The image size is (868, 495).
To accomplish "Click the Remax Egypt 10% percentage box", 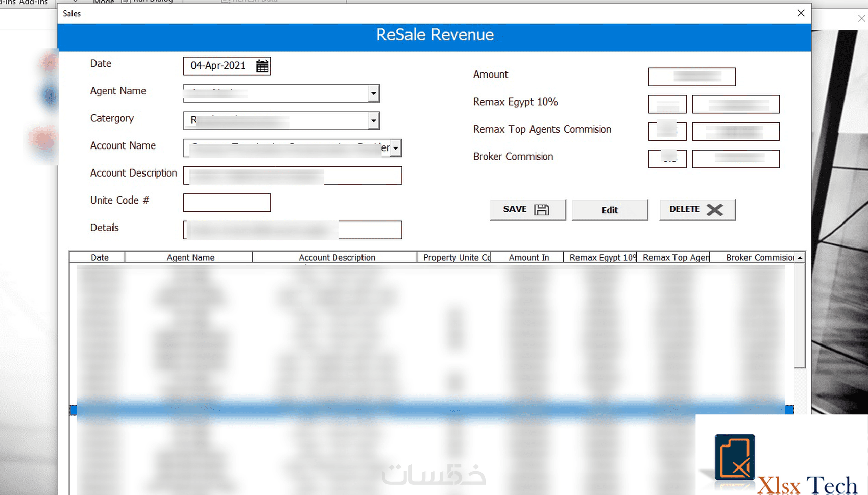I will tap(667, 105).
